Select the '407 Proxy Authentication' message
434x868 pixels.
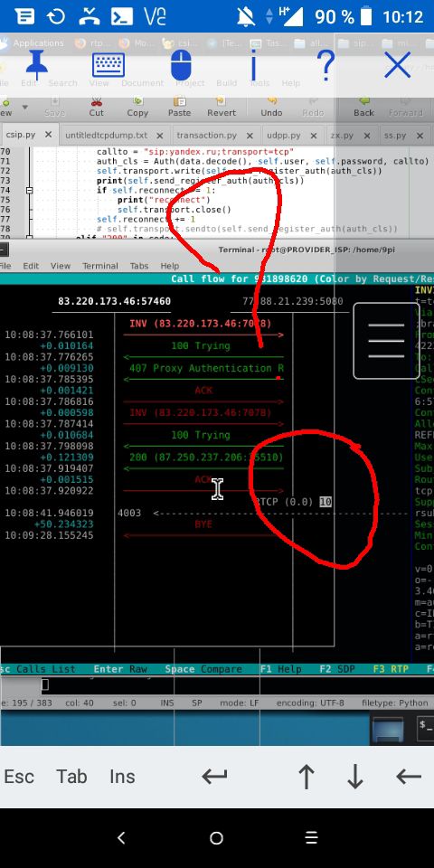tap(206, 368)
